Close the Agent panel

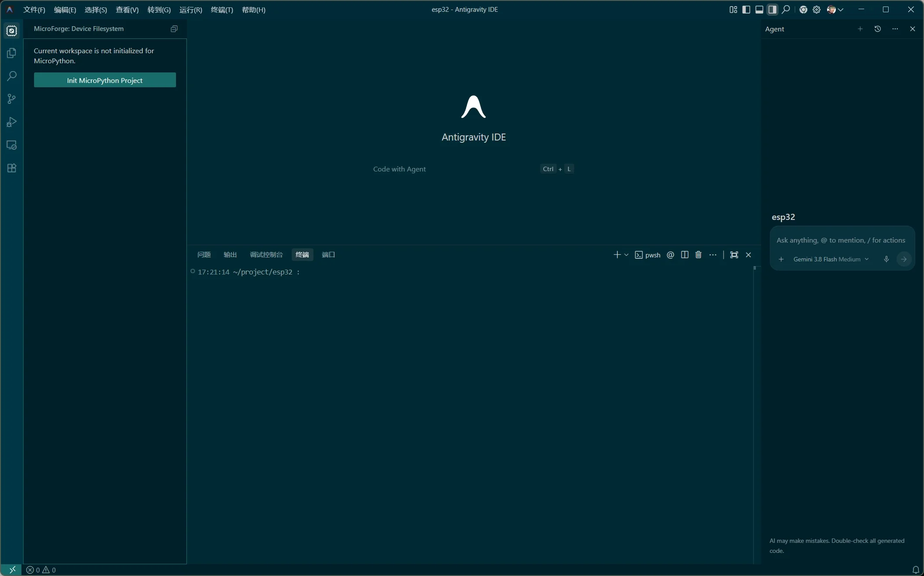(913, 29)
